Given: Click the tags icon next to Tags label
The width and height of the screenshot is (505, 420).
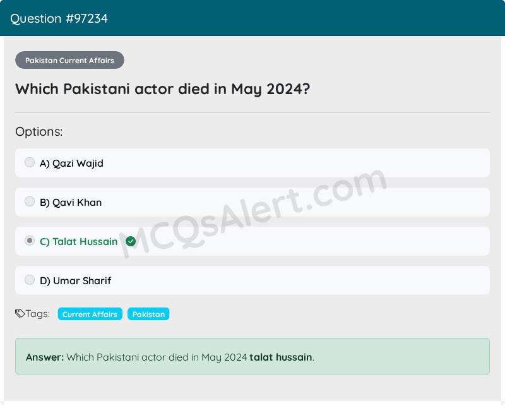Looking at the screenshot, I should [20, 313].
